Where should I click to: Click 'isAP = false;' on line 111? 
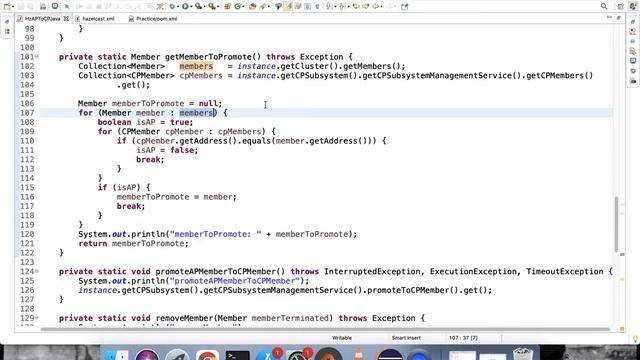click(x=167, y=150)
